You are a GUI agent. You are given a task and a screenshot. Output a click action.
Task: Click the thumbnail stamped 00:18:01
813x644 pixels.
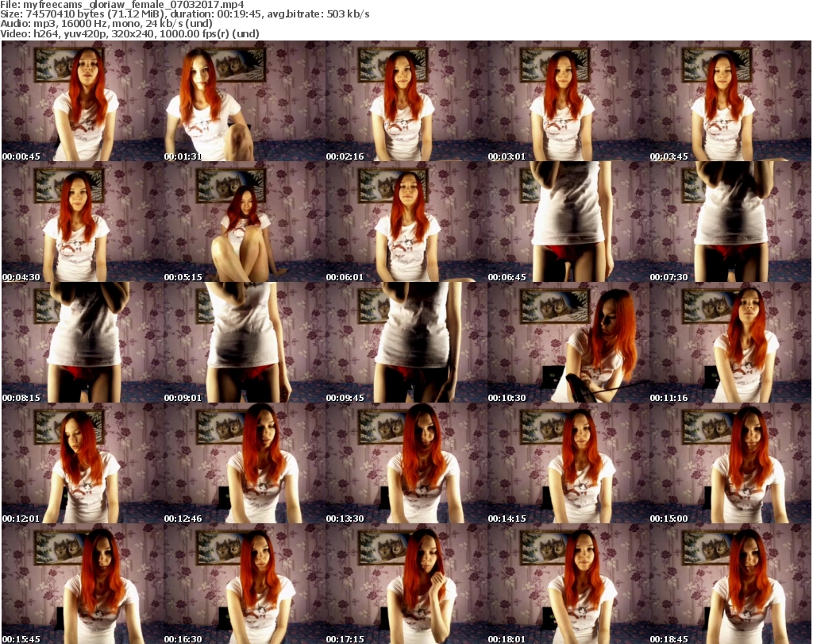click(x=568, y=584)
